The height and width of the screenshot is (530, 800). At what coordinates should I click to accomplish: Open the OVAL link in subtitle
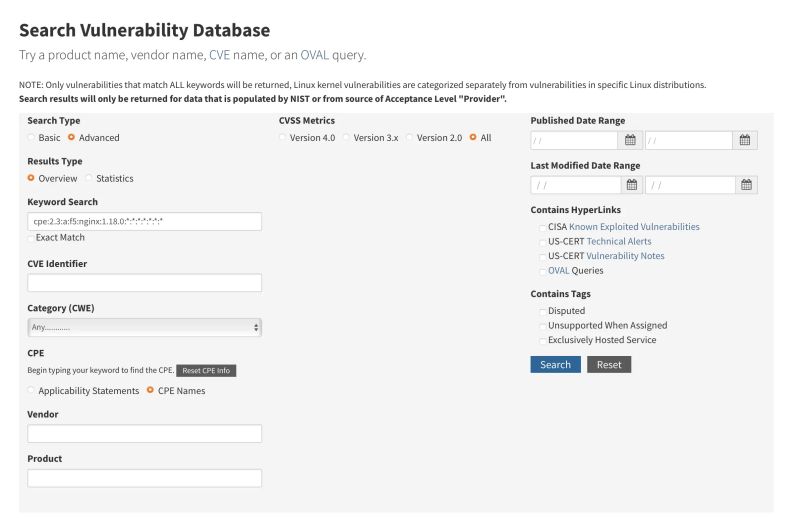(x=314, y=55)
